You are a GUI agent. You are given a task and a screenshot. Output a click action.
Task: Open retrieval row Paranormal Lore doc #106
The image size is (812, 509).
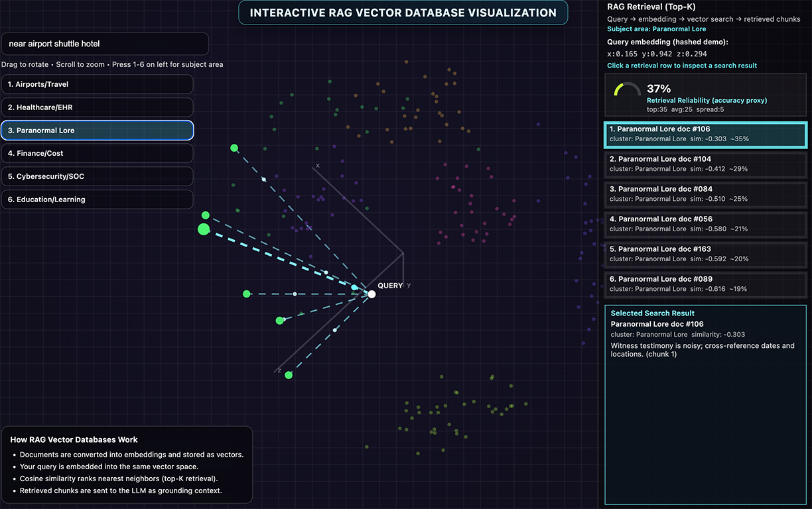[x=705, y=134]
